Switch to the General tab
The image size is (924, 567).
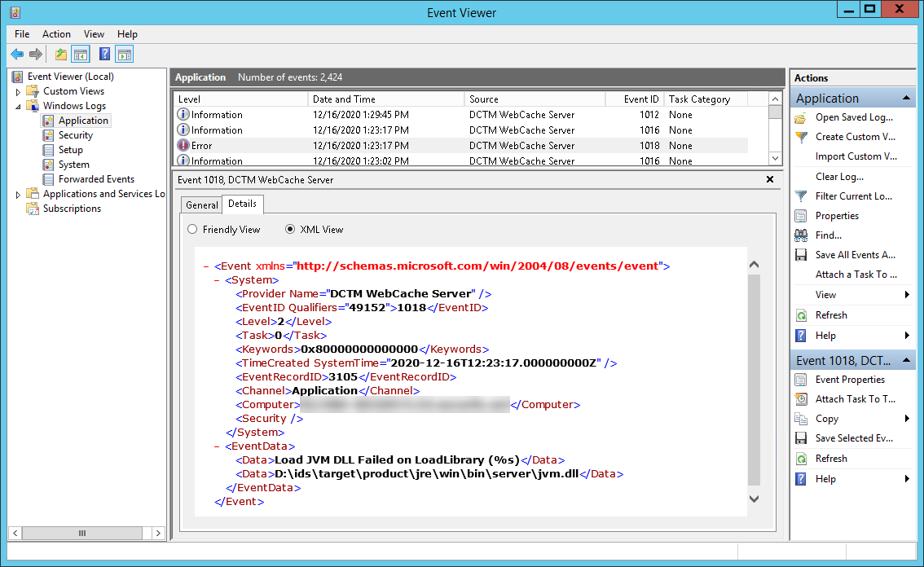[201, 205]
